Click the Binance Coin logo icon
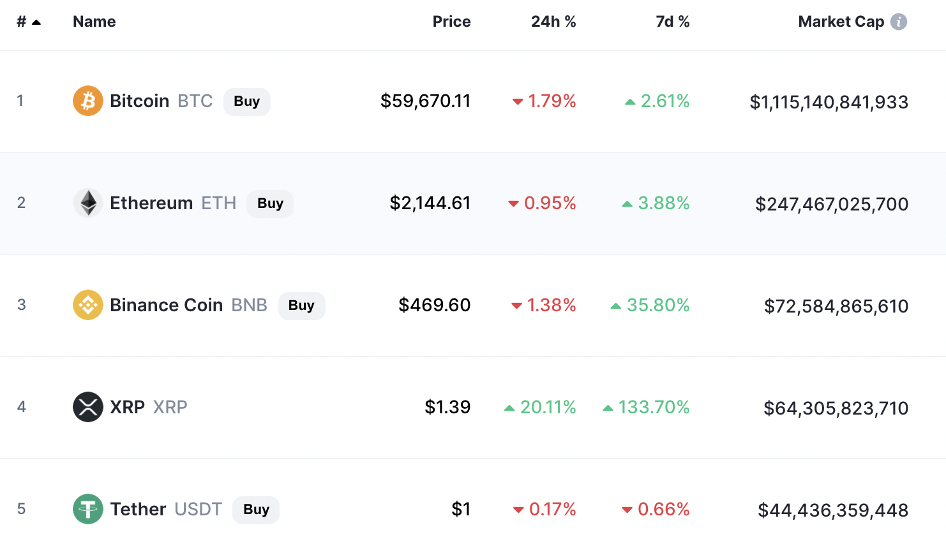 88,305
